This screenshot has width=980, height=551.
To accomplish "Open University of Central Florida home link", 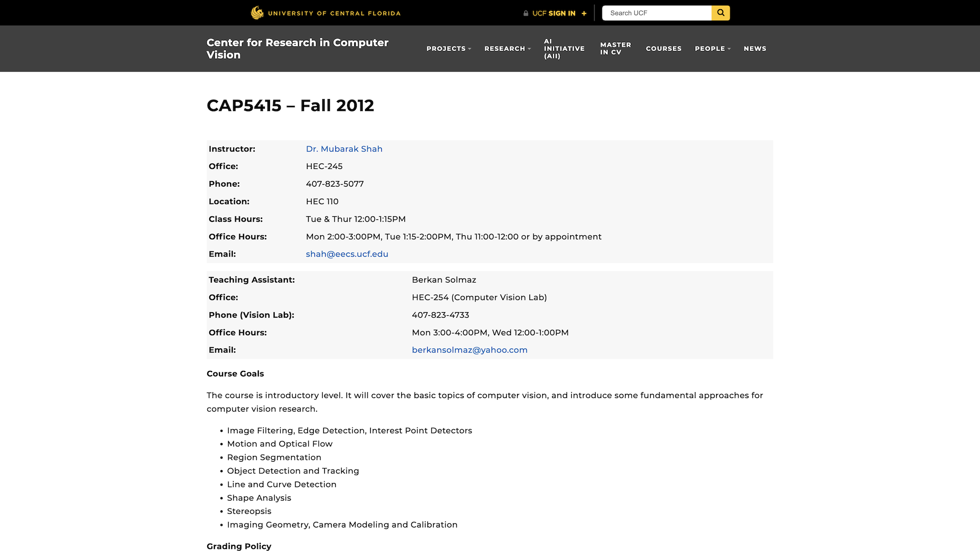I will pyautogui.click(x=334, y=13).
